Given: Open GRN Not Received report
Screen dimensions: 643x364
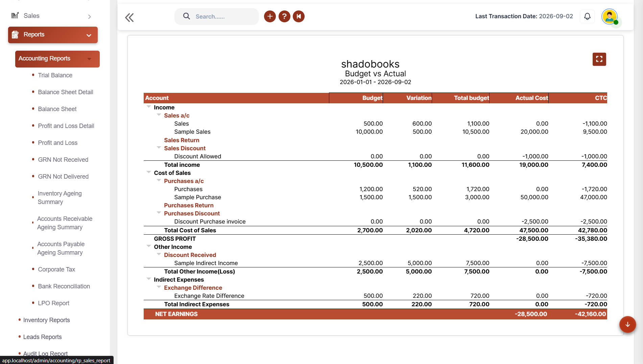Looking at the screenshot, I should tap(63, 160).
